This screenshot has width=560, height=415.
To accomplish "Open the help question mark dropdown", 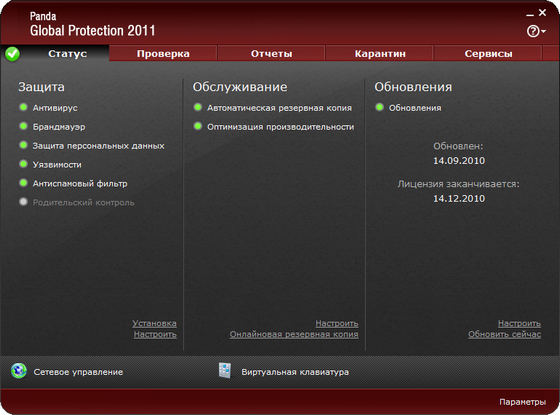I will 536,31.
